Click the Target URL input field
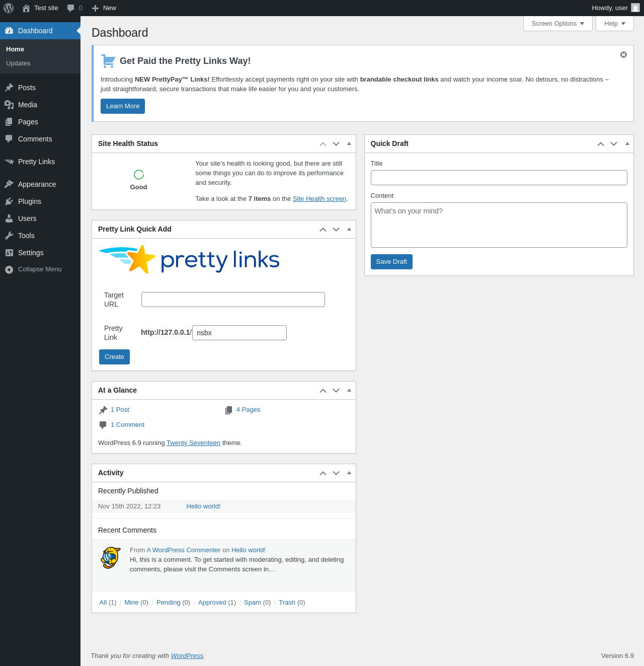644x666 pixels. pos(233,300)
